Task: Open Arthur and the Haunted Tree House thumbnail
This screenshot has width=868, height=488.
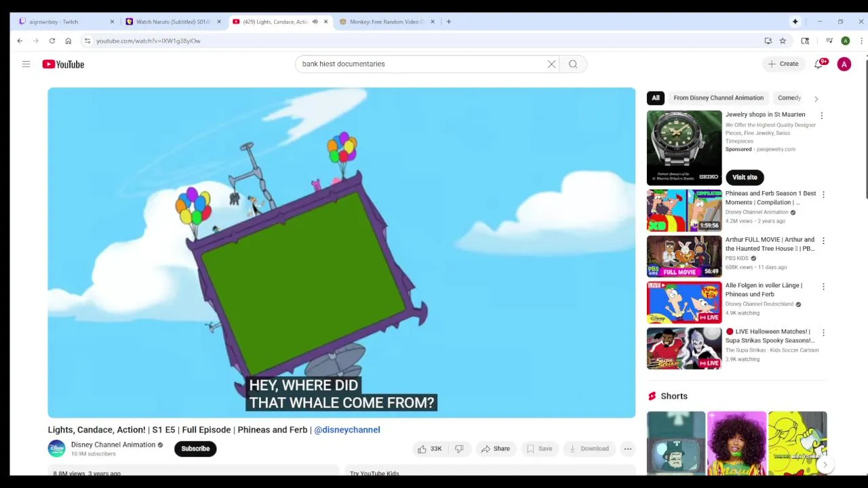Action: 684,256
